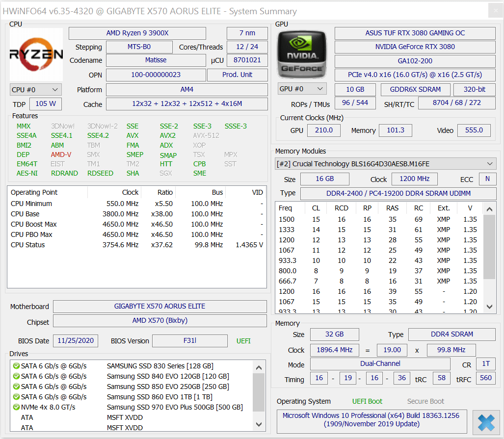Viewport: 504px width, 439px height.
Task: Click the UEFI Boot indicator
Action: coord(367,401)
